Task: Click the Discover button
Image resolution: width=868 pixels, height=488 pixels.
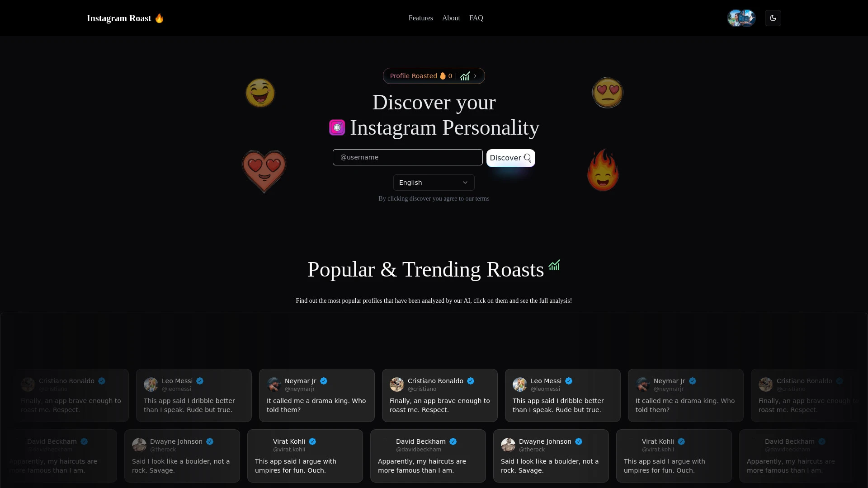Action: click(510, 157)
